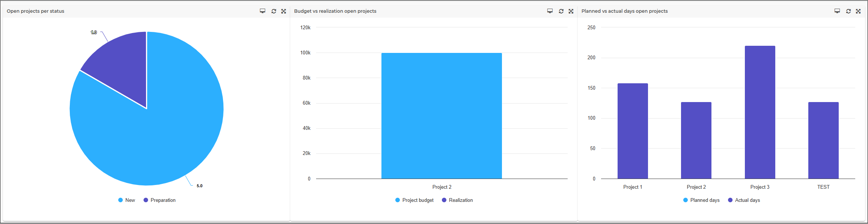
Task: Click the 1.0 pie data label
Action: [x=94, y=33]
